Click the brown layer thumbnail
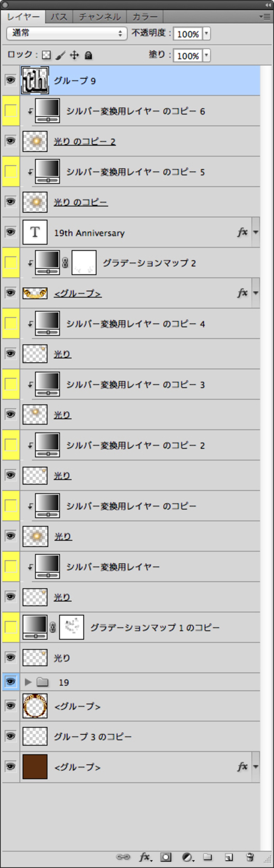This screenshot has height=868, width=274. pyautogui.click(x=35, y=767)
